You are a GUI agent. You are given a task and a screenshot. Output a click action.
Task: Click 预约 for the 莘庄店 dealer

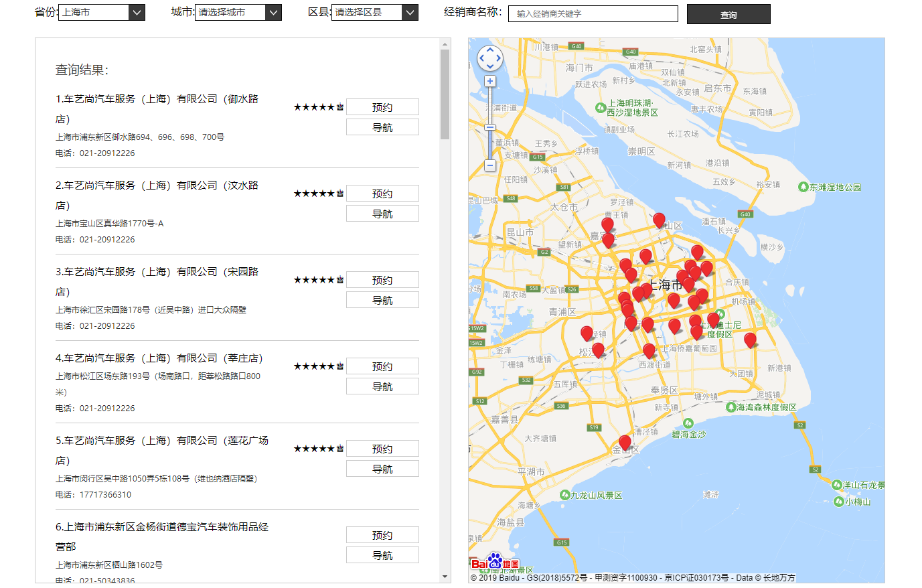pyautogui.click(x=382, y=366)
